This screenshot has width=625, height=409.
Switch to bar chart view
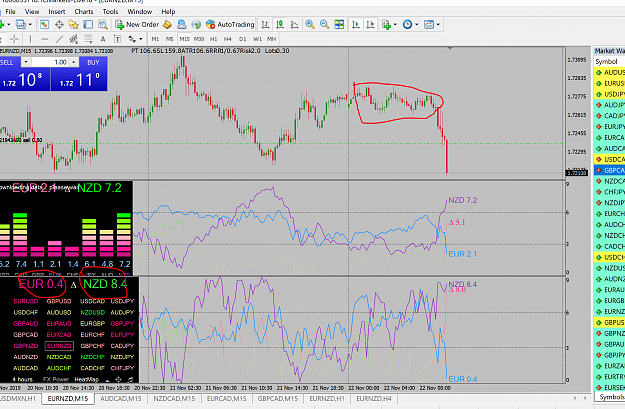coord(265,25)
